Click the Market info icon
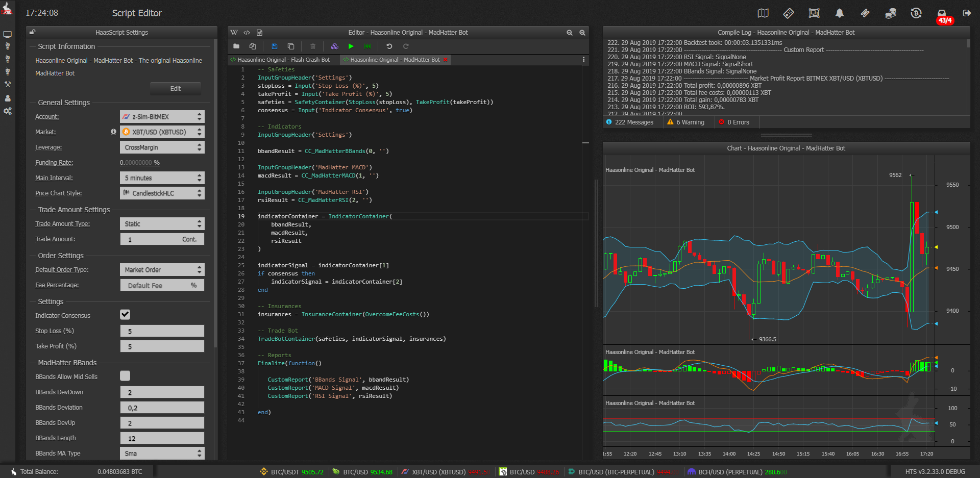This screenshot has width=980, height=478. tap(113, 132)
